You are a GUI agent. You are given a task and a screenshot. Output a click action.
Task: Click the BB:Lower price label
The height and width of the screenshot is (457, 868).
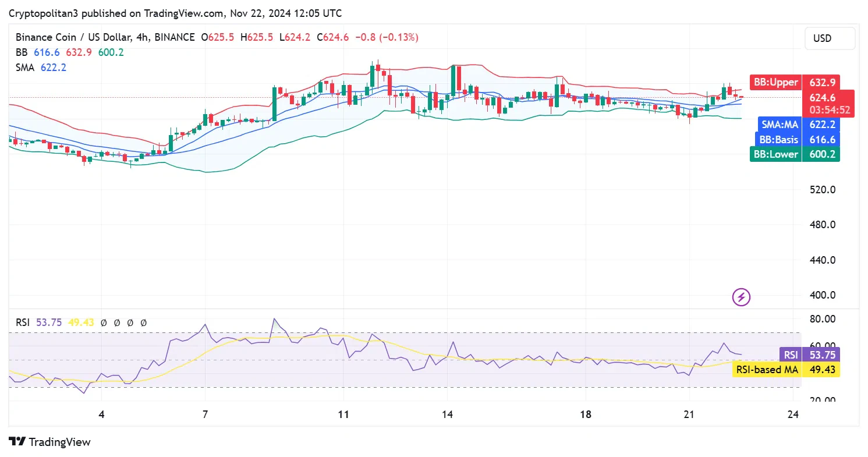tap(775, 154)
